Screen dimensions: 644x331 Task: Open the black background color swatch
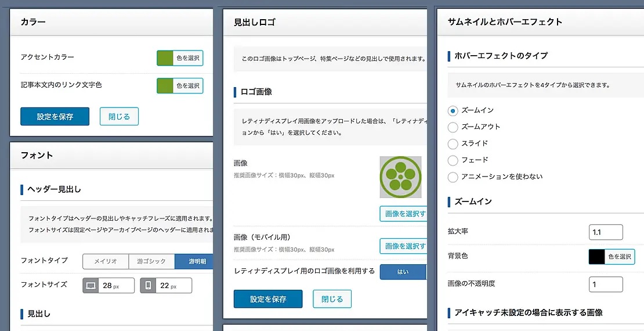(596, 257)
